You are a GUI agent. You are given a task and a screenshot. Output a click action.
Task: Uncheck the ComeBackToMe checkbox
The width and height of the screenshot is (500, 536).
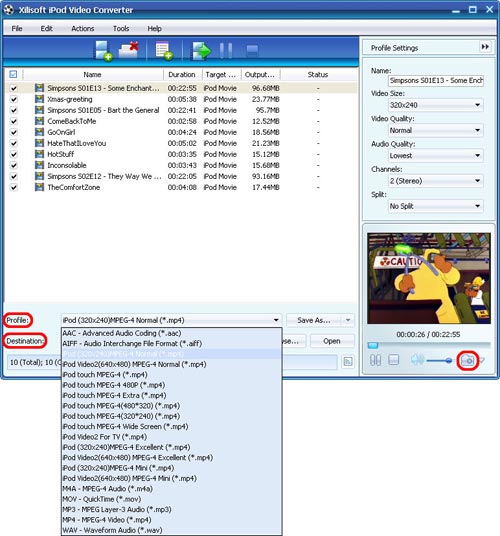coord(13,121)
